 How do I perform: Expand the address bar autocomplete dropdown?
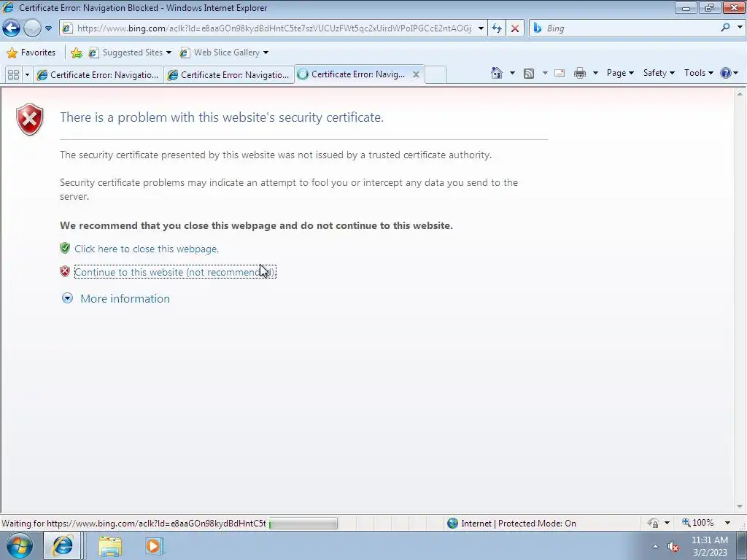(x=481, y=28)
